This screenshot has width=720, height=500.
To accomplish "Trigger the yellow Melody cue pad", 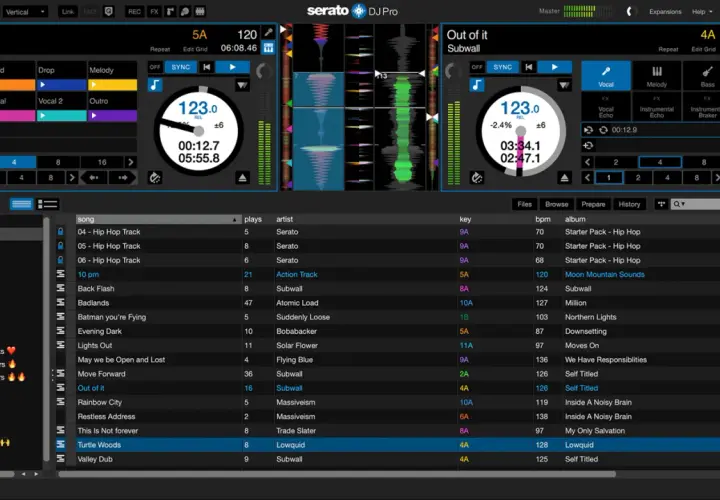I will pyautogui.click(x=112, y=76).
